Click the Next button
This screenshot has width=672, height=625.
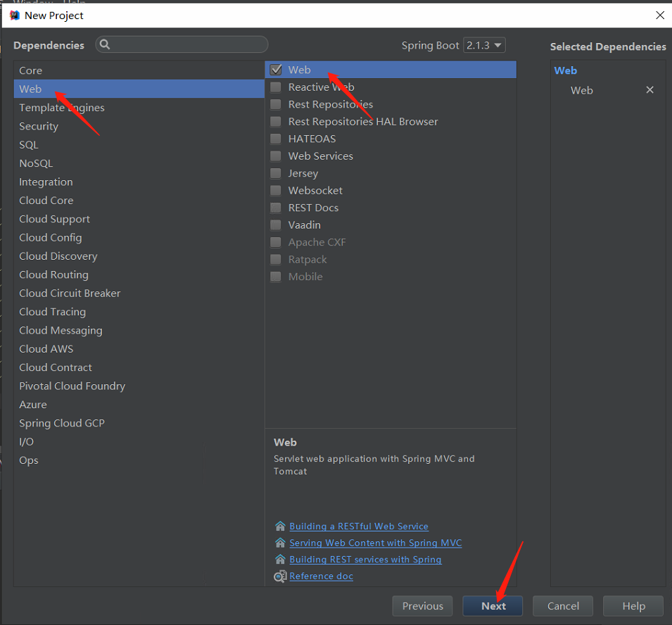[x=493, y=606]
